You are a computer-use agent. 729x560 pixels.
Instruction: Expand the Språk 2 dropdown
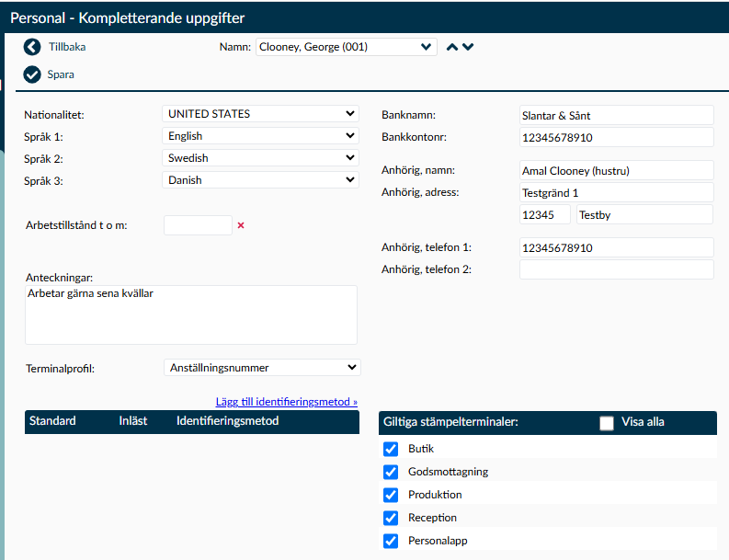click(x=260, y=158)
